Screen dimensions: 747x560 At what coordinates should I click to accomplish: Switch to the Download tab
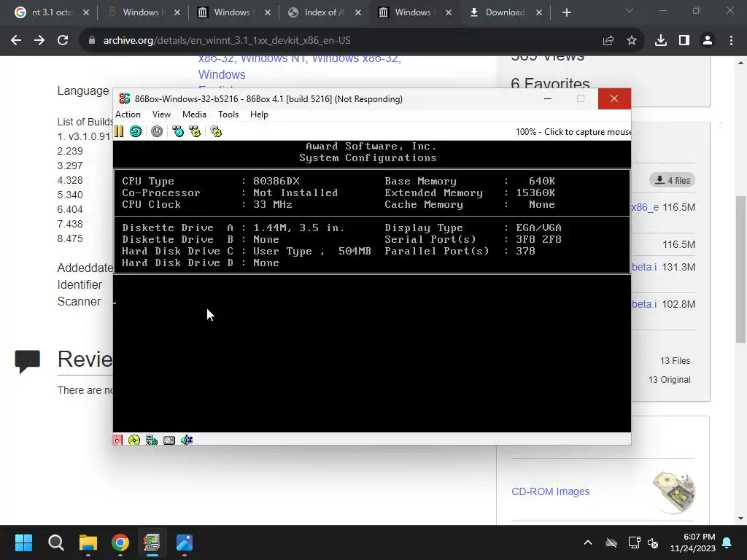tap(505, 12)
